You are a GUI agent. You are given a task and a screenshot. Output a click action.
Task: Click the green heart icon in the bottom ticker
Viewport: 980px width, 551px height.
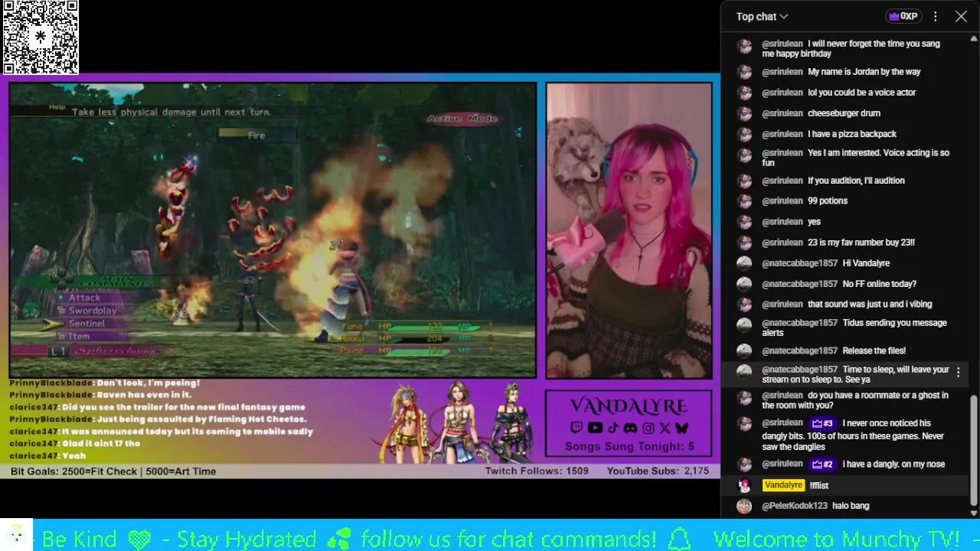pos(141,538)
